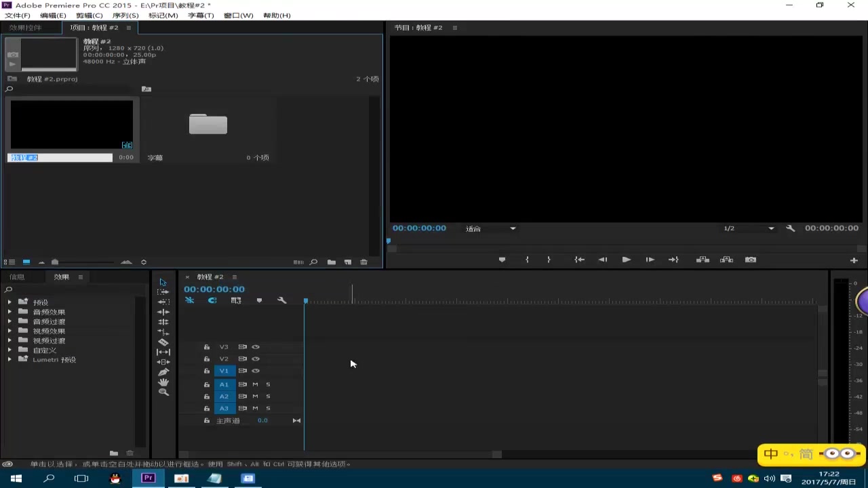Expand the Lumetri 预设 folder

coord(9,359)
